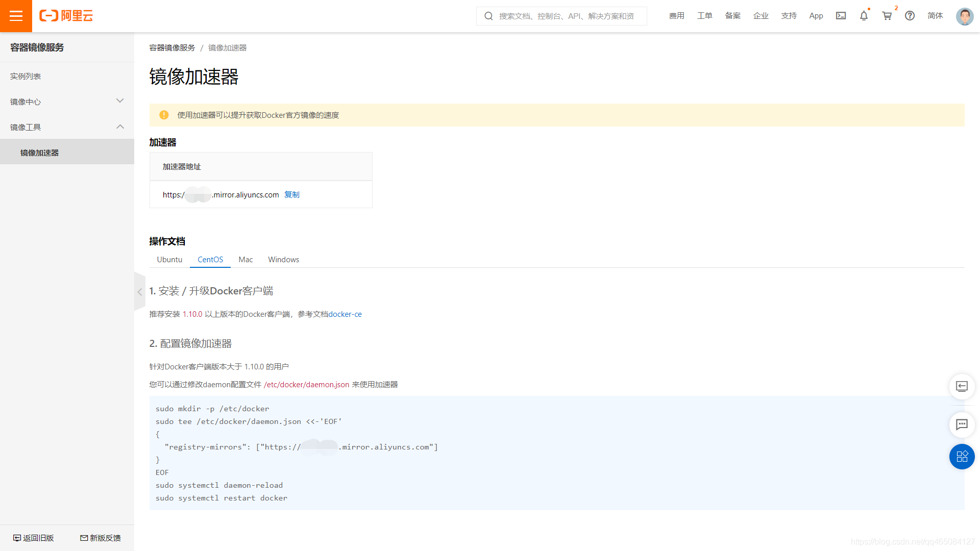This screenshot has height=551, width=980.
Task: Open the chat feedback floating button
Action: point(962,424)
